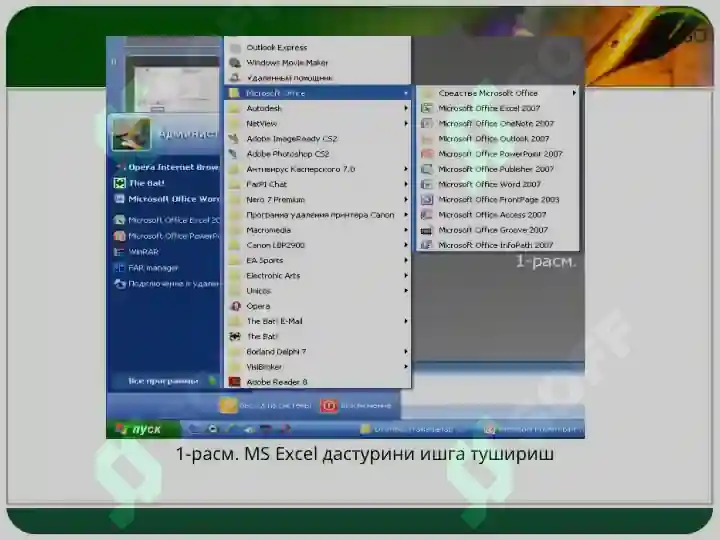The image size is (720, 540).
Task: Expand the NetView folder arrow
Action: coord(406,124)
